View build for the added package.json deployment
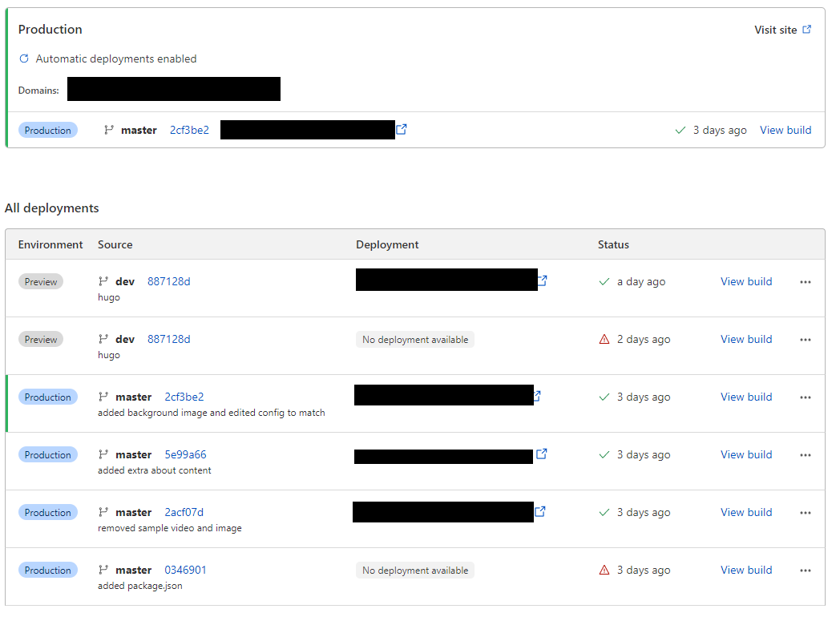This screenshot has height=617, width=840. [x=746, y=570]
